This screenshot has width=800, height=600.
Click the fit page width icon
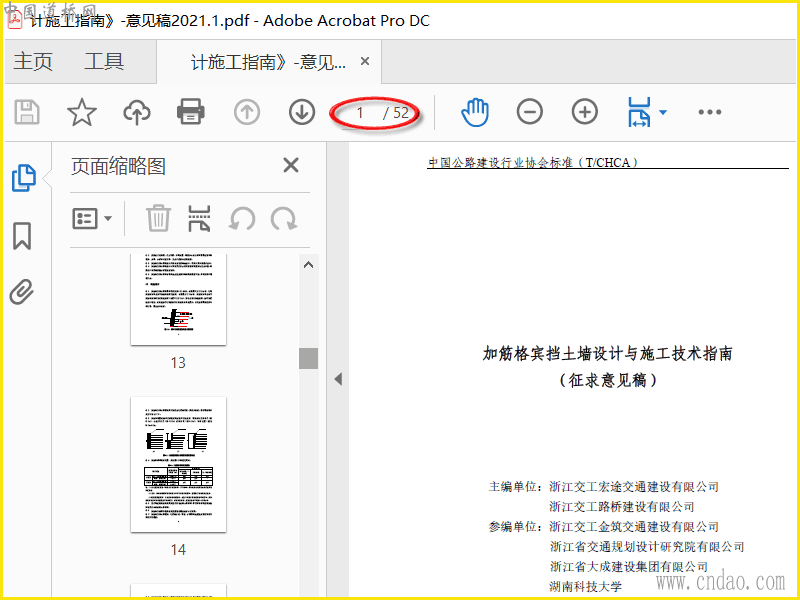[639, 112]
